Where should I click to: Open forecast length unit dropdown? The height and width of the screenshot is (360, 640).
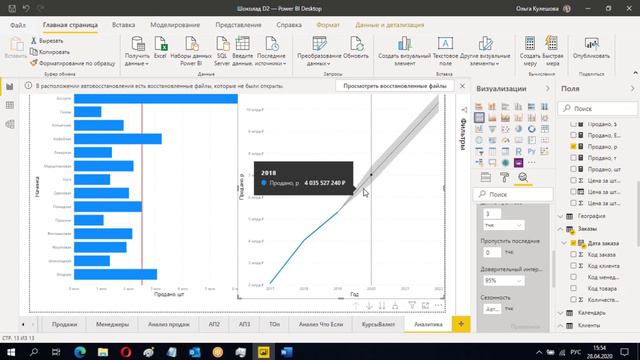(x=503, y=225)
